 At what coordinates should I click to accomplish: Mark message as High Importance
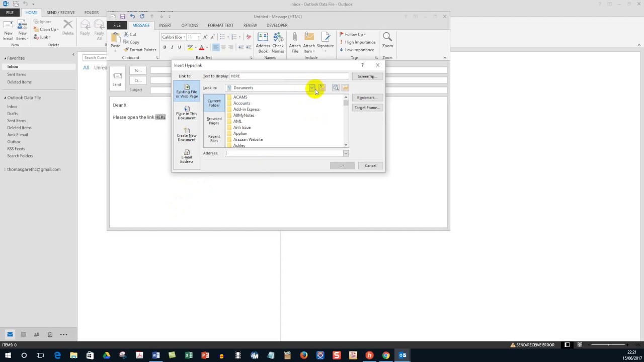click(x=357, y=42)
